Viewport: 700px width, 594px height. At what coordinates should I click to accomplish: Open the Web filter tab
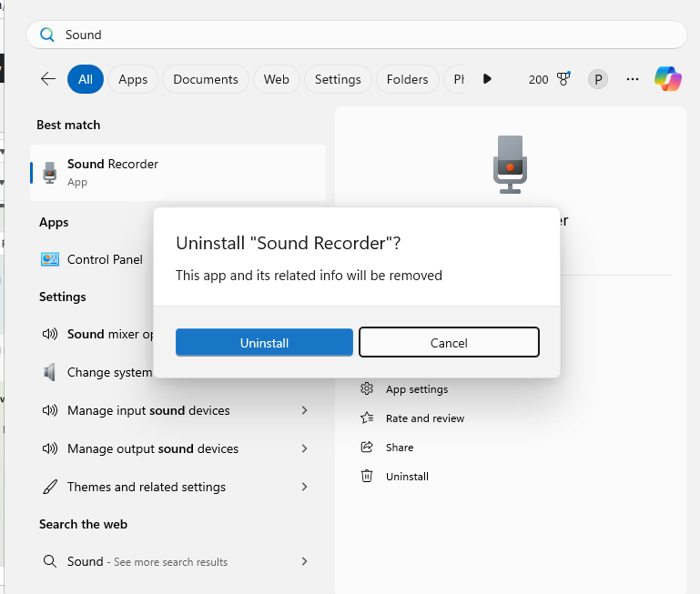point(276,79)
